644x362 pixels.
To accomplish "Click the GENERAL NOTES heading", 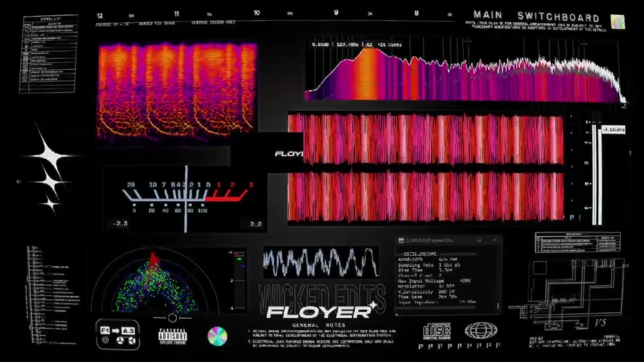I will [319, 325].
